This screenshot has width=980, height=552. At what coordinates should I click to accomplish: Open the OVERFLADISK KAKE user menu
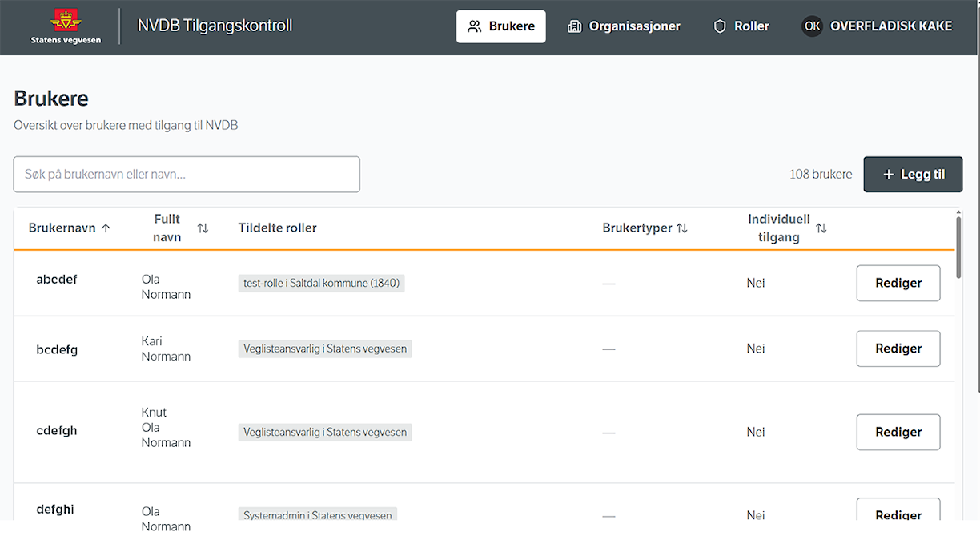[x=878, y=26]
